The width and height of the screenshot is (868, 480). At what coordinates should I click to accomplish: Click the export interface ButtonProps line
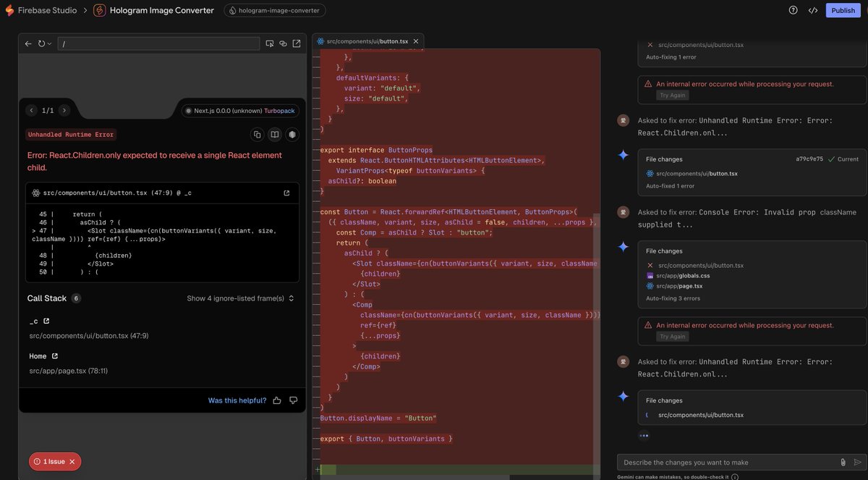376,150
